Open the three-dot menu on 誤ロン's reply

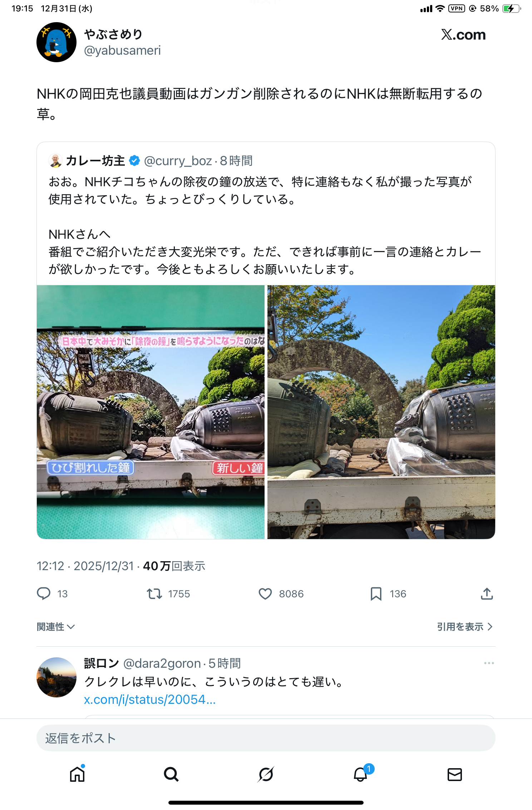point(489,663)
